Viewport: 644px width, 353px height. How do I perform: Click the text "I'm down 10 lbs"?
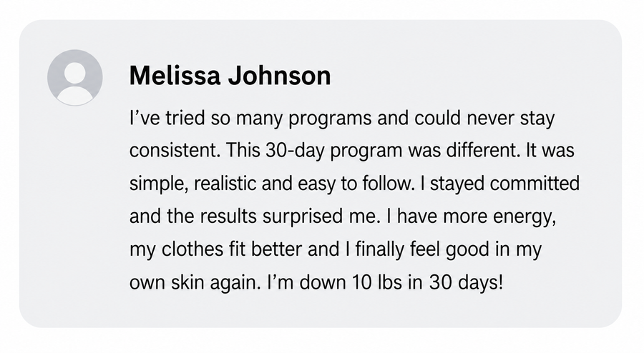(x=335, y=282)
